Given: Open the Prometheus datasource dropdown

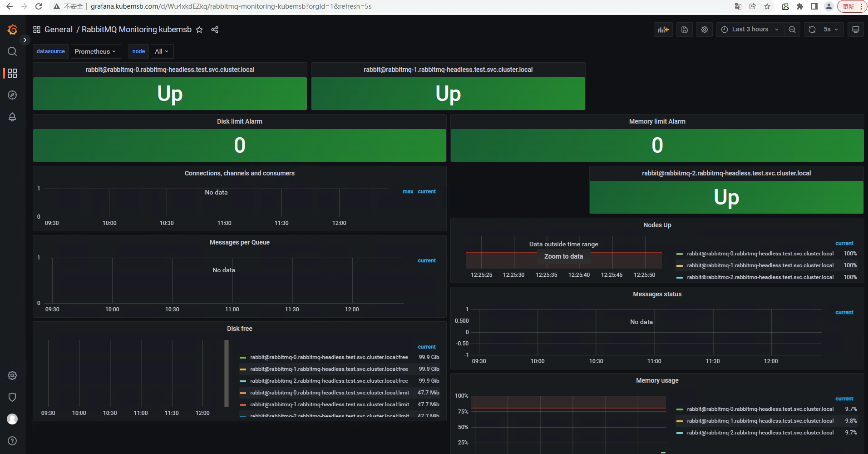Looking at the screenshot, I should 95,51.
